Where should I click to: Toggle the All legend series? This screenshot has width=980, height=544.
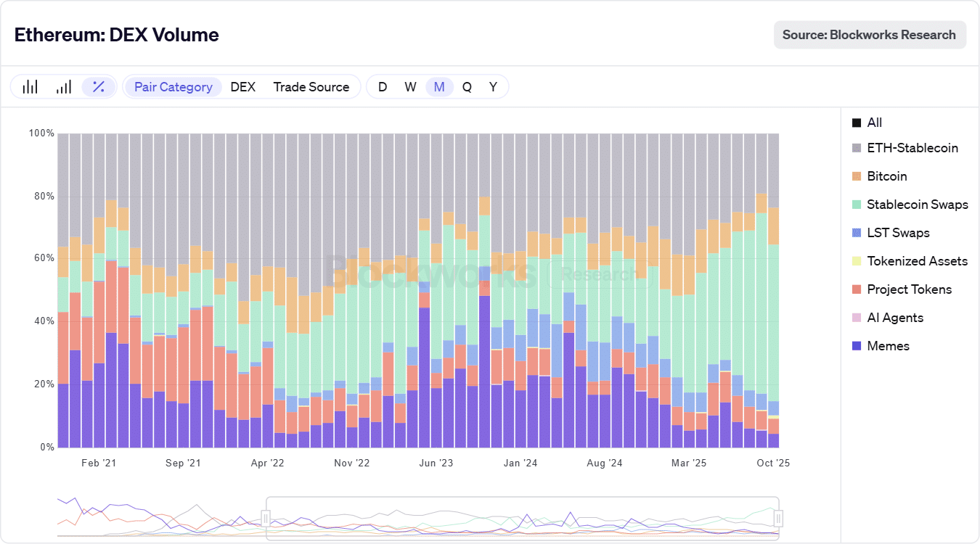pos(857,123)
